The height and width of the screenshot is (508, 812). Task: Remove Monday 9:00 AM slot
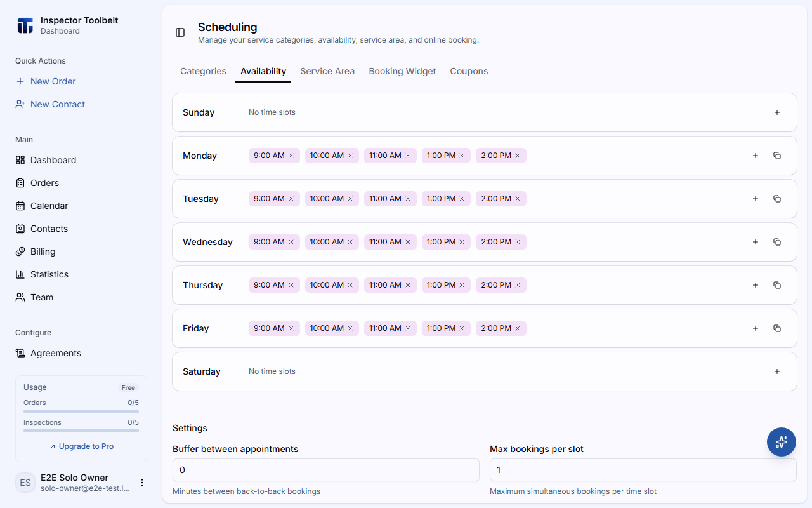click(291, 156)
